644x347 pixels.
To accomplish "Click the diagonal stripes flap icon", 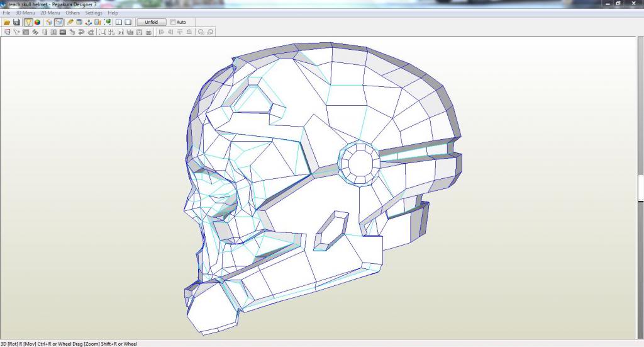I will pyautogui.click(x=35, y=32).
